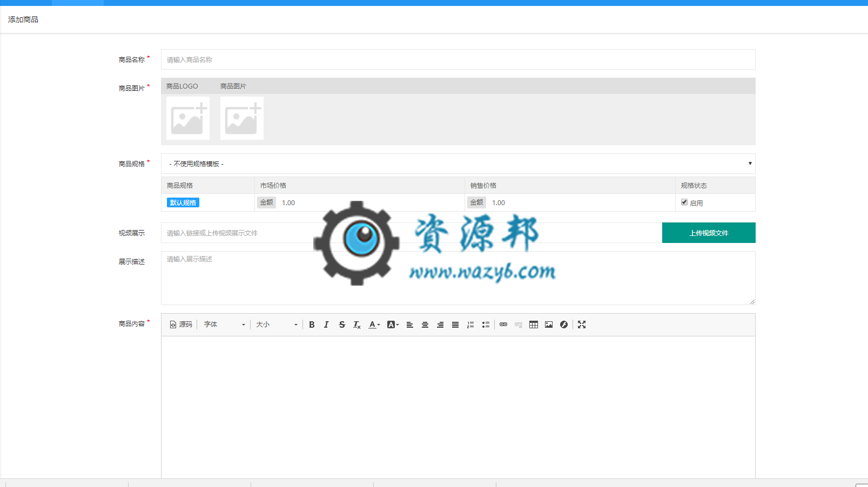The width and height of the screenshot is (868, 487).
Task: Focus the 销售价格 amount field
Action: [x=580, y=202]
